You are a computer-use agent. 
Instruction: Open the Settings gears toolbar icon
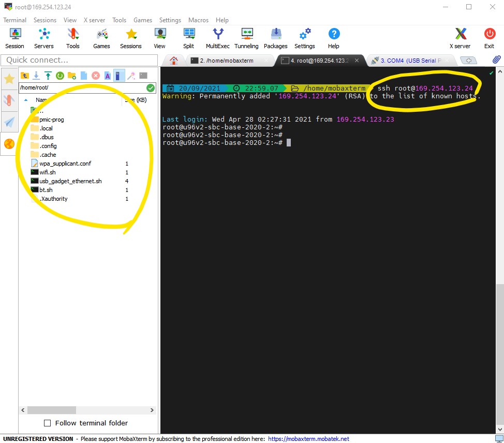(x=305, y=38)
